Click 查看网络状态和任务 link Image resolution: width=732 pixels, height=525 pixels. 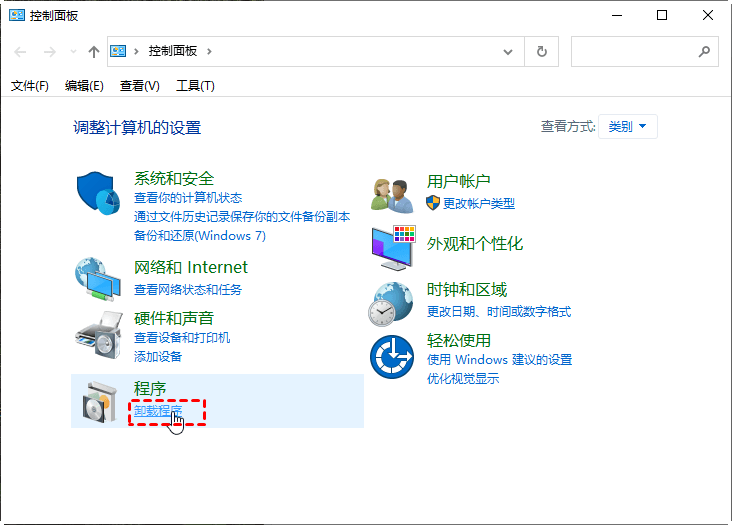188,290
